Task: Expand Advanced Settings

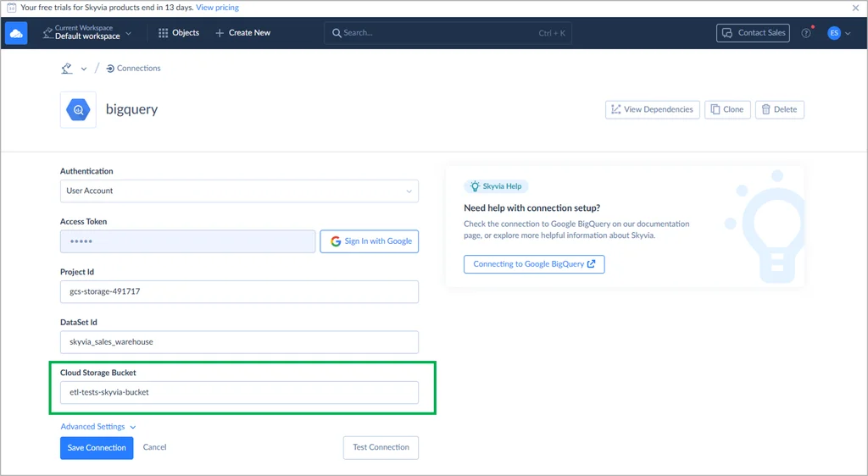Action: click(x=98, y=427)
